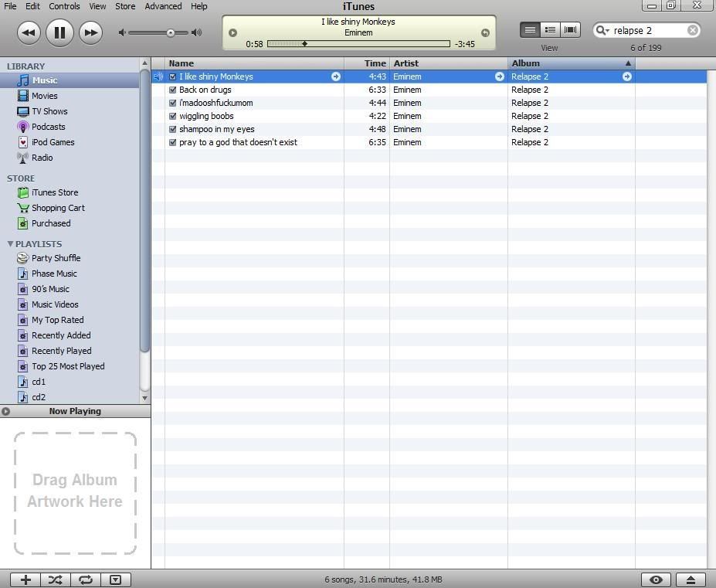This screenshot has width=716, height=588.
Task: Skip forward to next track
Action: (x=91, y=32)
